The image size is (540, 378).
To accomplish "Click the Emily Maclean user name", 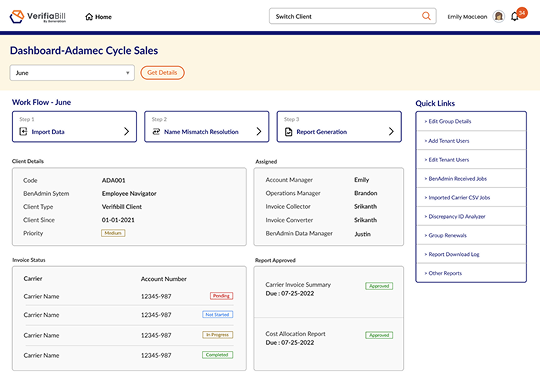I will 467,17.
